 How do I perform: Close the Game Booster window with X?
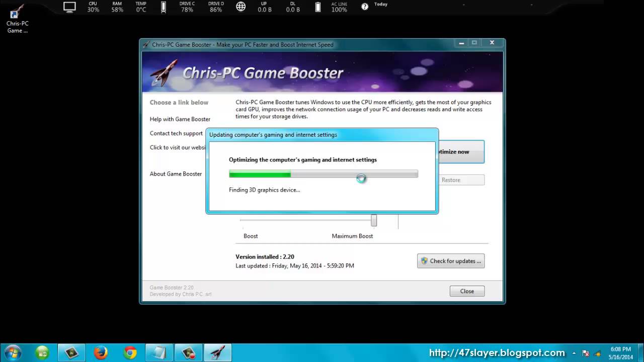(492, 43)
